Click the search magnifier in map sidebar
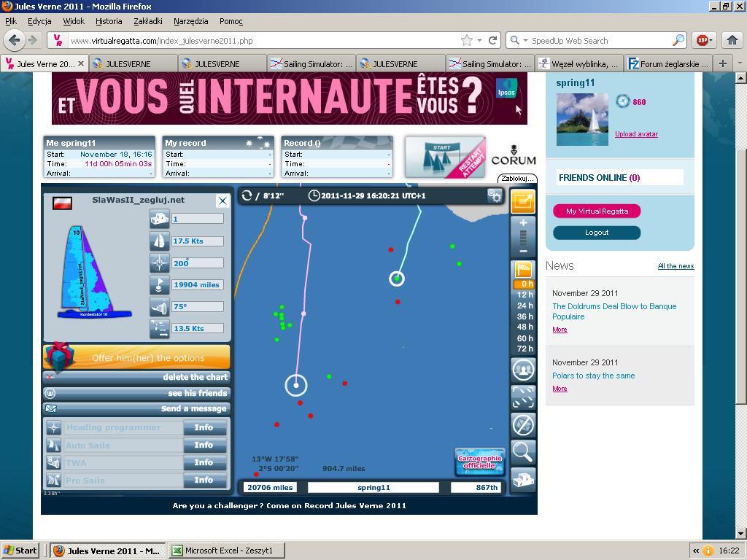The width and height of the screenshot is (747, 560). (523, 451)
